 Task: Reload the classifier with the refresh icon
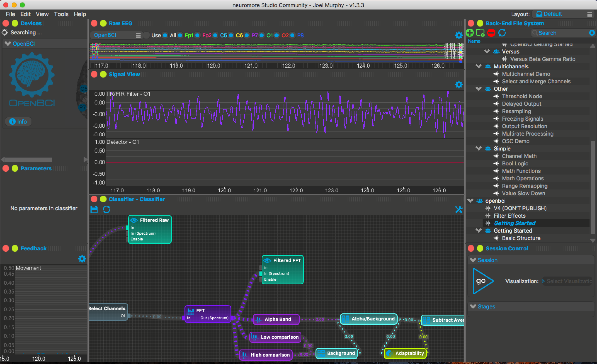point(107,209)
